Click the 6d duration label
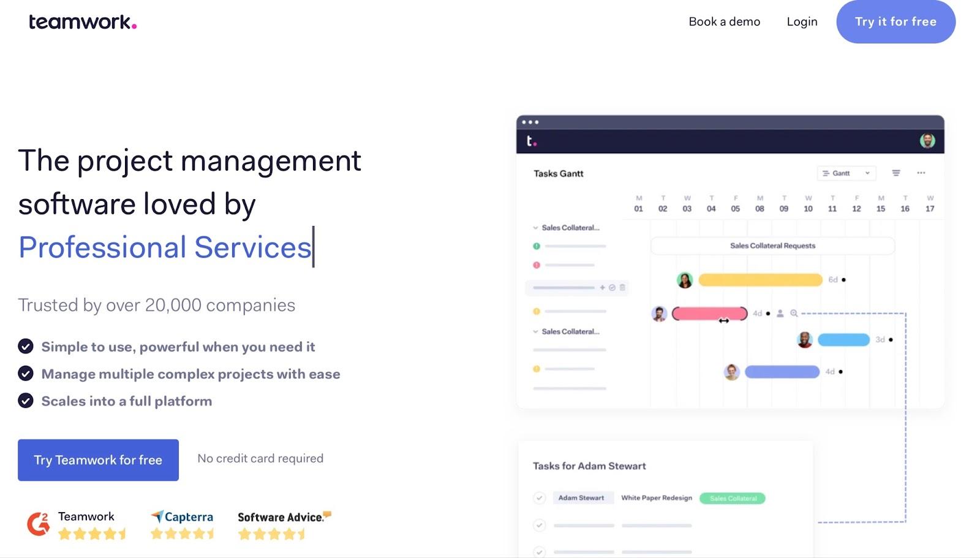The width and height of the screenshot is (980, 558). pyautogui.click(x=833, y=280)
